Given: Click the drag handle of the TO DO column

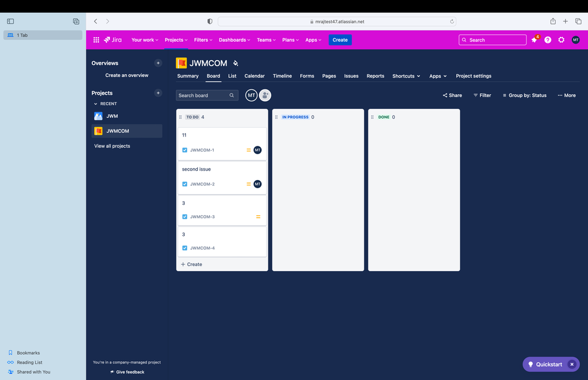Looking at the screenshot, I should (180, 117).
